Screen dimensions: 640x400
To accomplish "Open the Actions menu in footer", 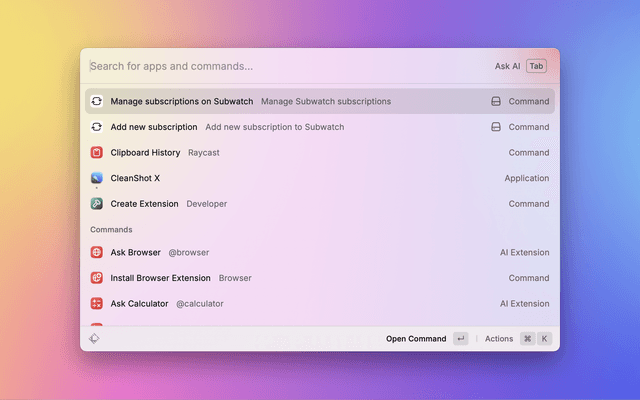I will 499,339.
